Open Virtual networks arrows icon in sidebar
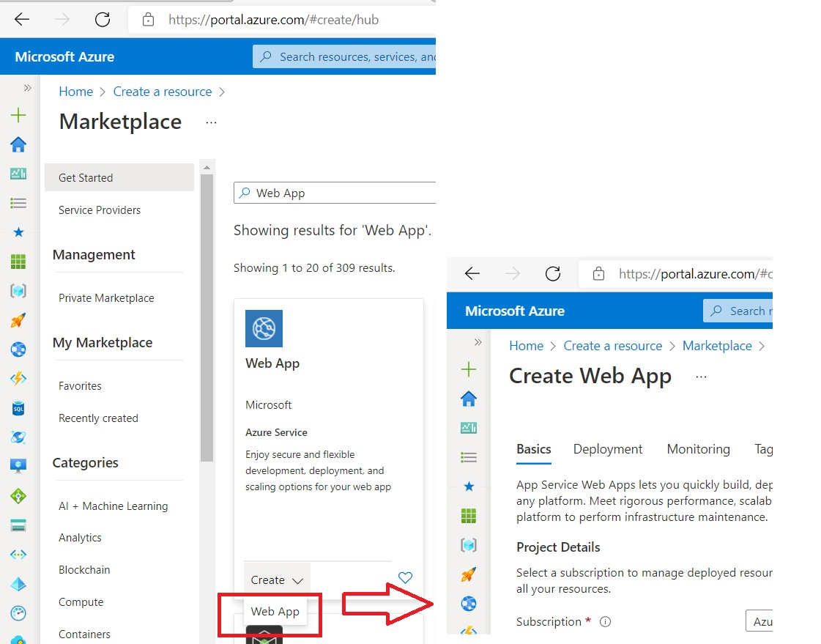 (x=18, y=555)
